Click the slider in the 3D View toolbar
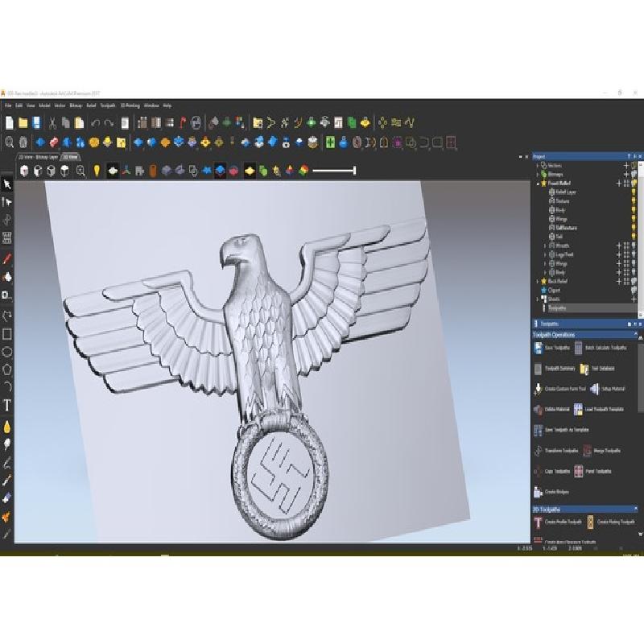The height and width of the screenshot is (644, 644). [x=334, y=171]
